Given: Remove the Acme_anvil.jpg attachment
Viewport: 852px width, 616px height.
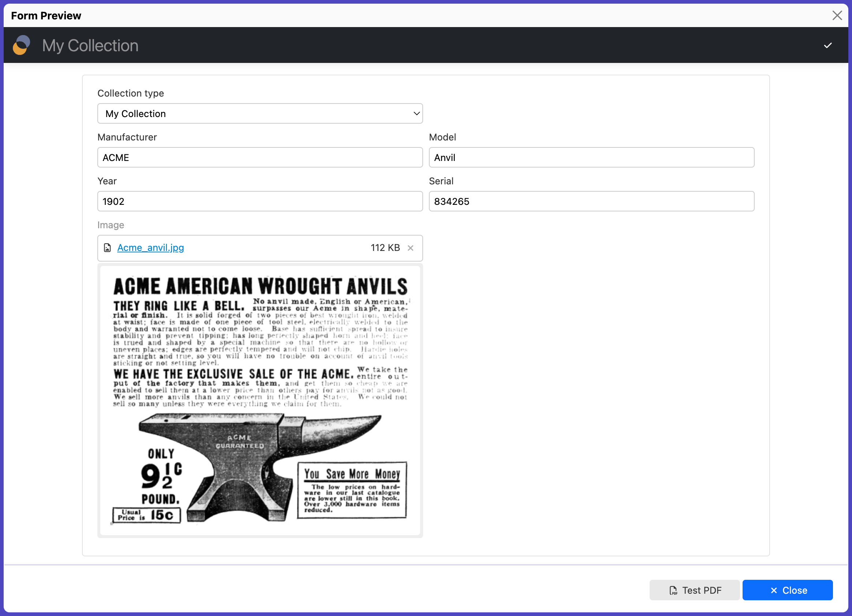Looking at the screenshot, I should [x=411, y=248].
